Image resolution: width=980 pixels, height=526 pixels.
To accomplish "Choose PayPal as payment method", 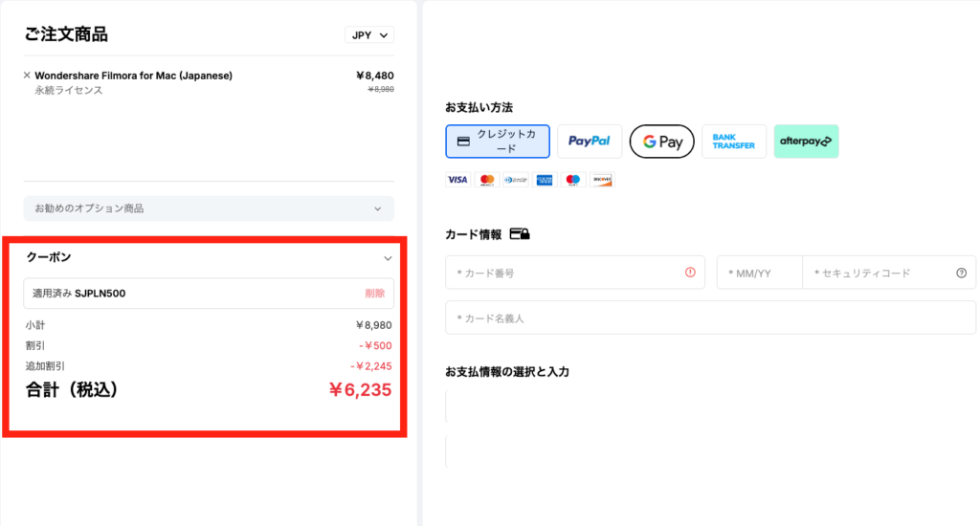I will [590, 141].
